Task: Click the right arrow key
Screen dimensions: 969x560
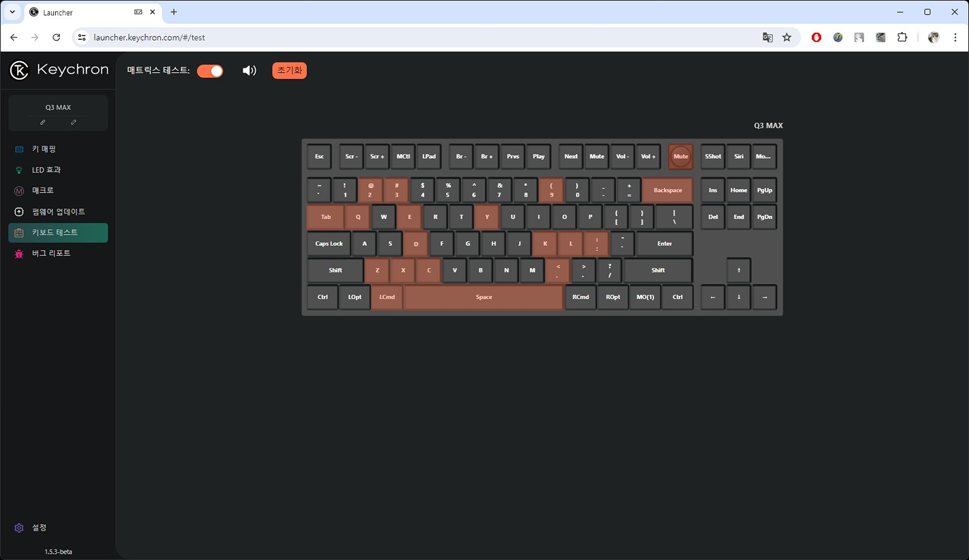Action: tap(764, 297)
